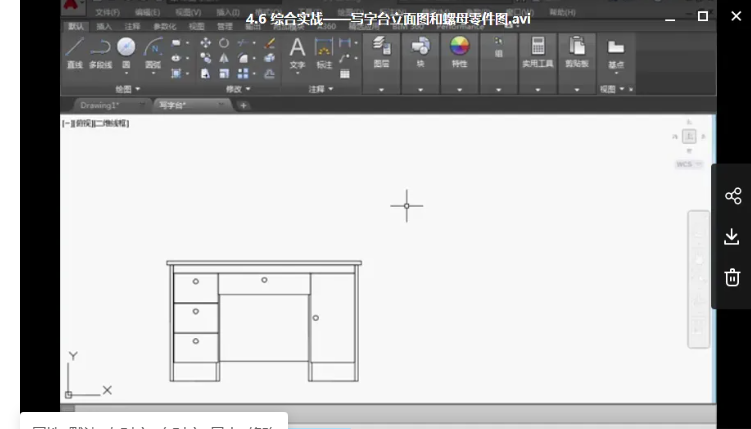Image resolution: width=751 pixels, height=429 pixels.
Task: Open the 图层 (Layers) panel
Action: 381,52
